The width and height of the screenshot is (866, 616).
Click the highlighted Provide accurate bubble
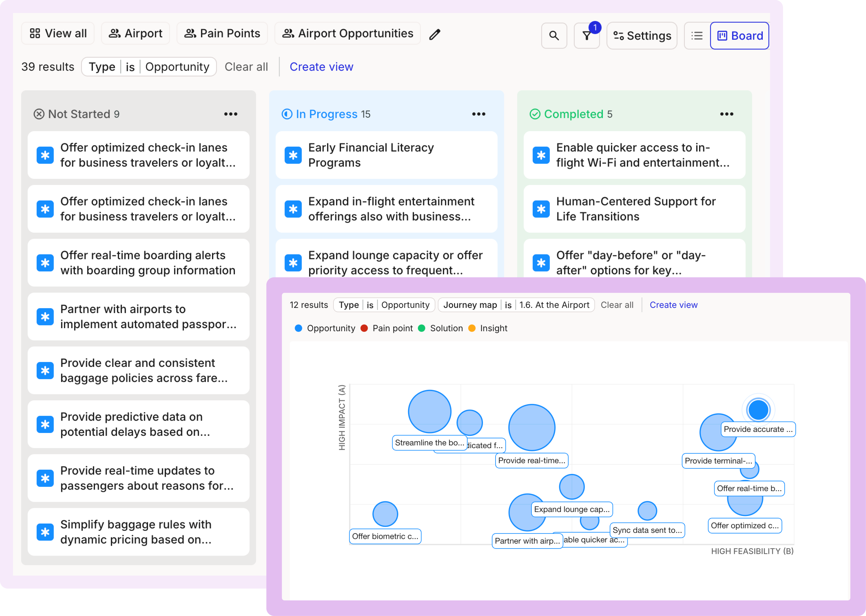pyautogui.click(x=758, y=410)
